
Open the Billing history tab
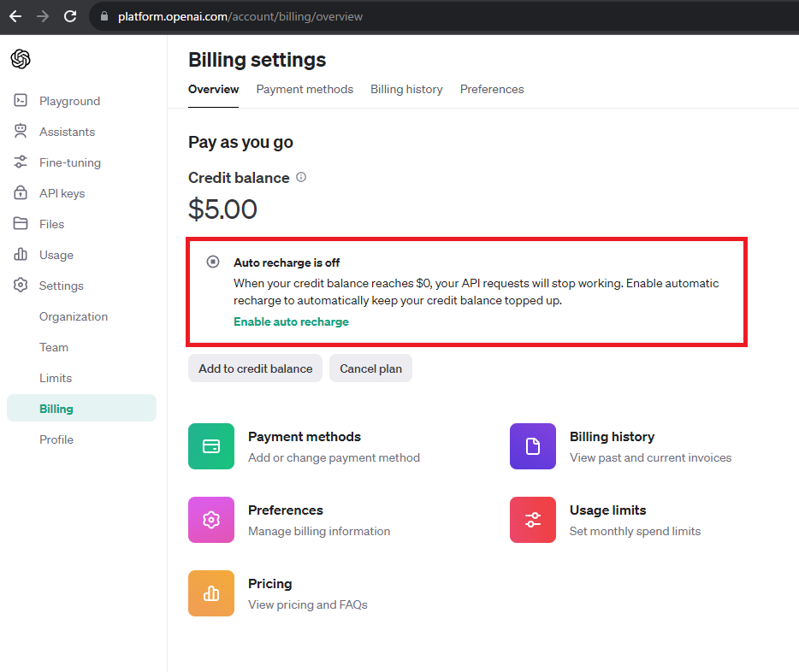(x=406, y=89)
